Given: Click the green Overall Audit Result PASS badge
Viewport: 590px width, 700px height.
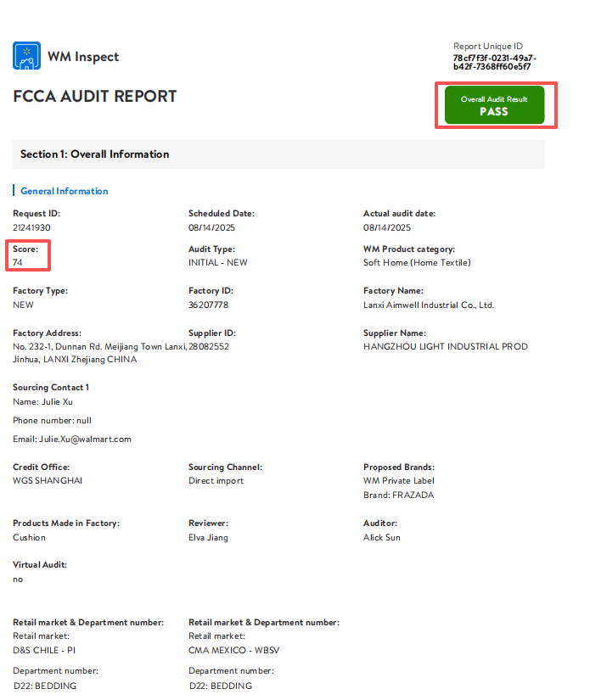Looking at the screenshot, I should [494, 105].
